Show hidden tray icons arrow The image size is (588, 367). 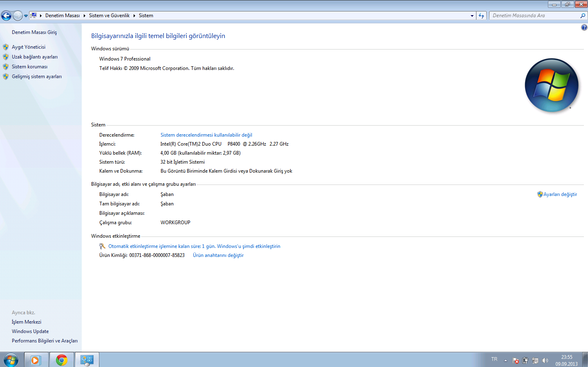[x=505, y=360]
